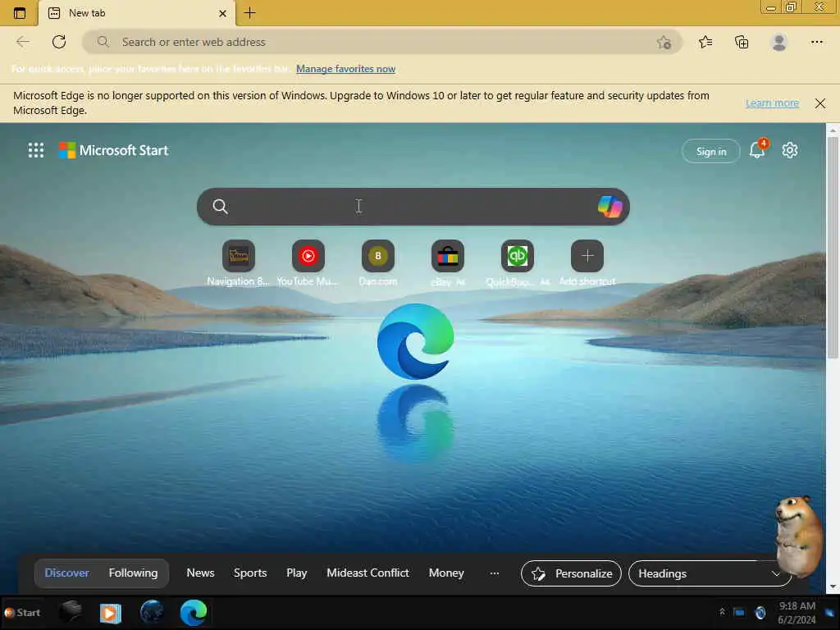Image resolution: width=840 pixels, height=630 pixels.
Task: Open the Favorites list icon
Action: click(x=705, y=42)
